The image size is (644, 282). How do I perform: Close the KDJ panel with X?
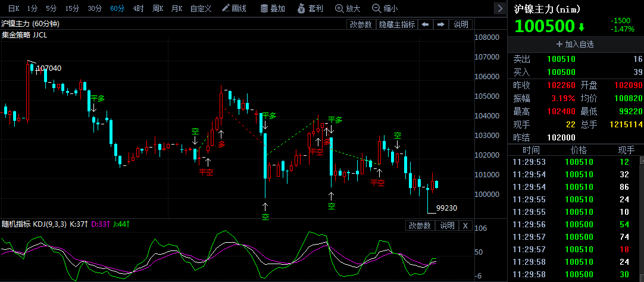point(465,225)
